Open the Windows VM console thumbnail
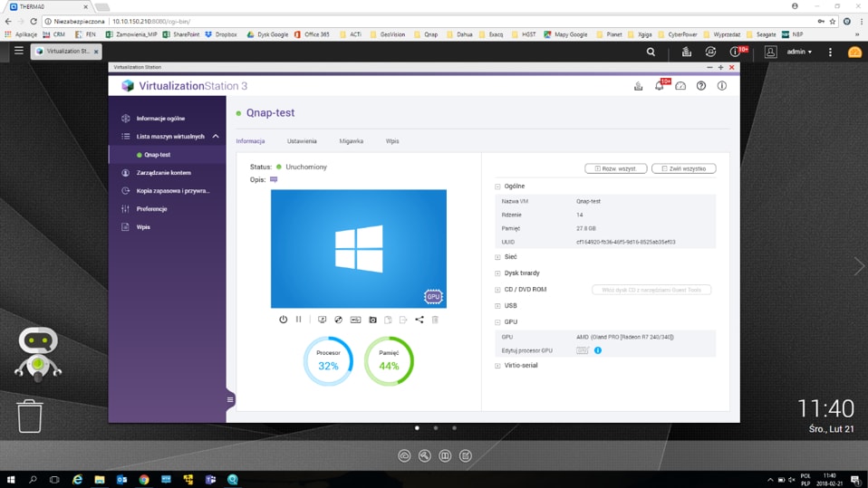This screenshot has width=868, height=488. (358, 248)
